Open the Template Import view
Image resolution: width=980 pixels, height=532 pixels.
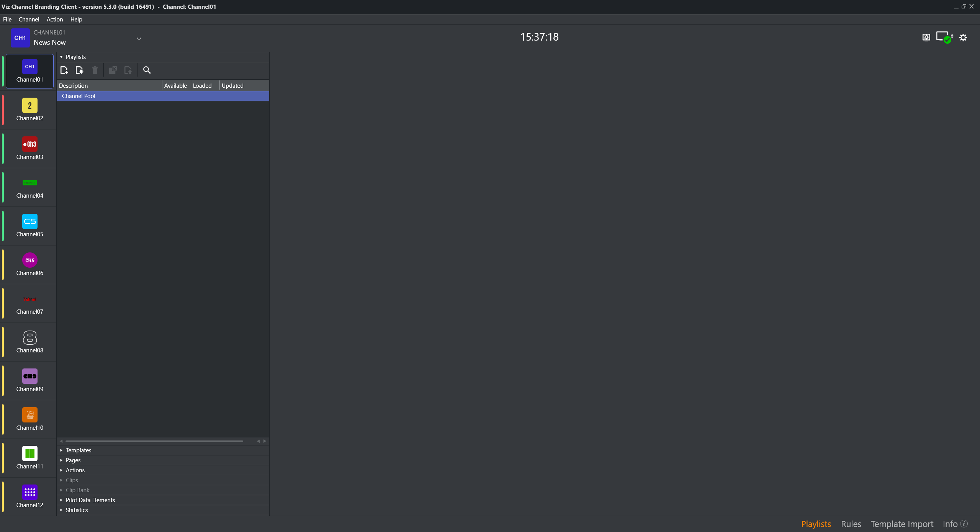(x=901, y=524)
